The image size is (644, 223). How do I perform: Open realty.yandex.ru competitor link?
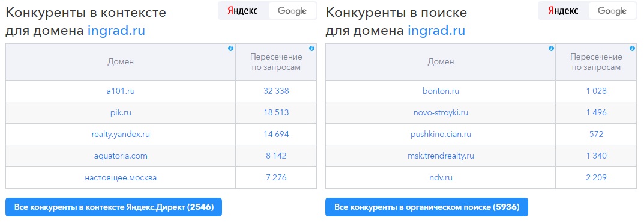point(121,134)
